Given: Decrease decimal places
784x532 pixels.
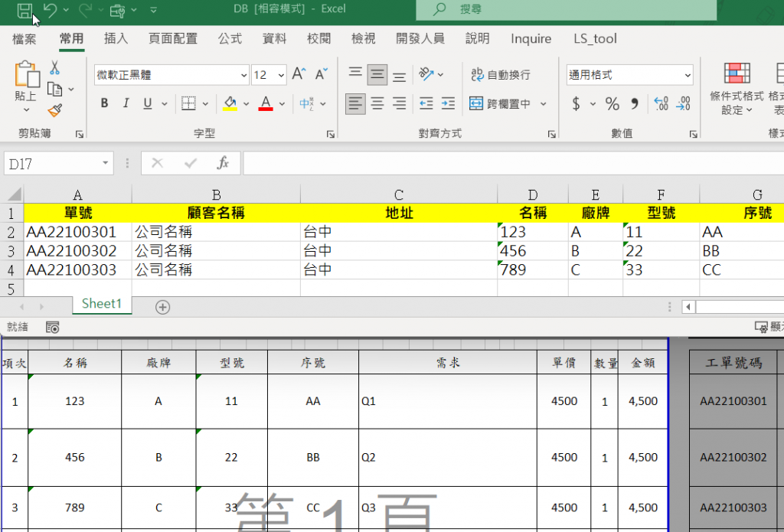Looking at the screenshot, I should (683, 104).
